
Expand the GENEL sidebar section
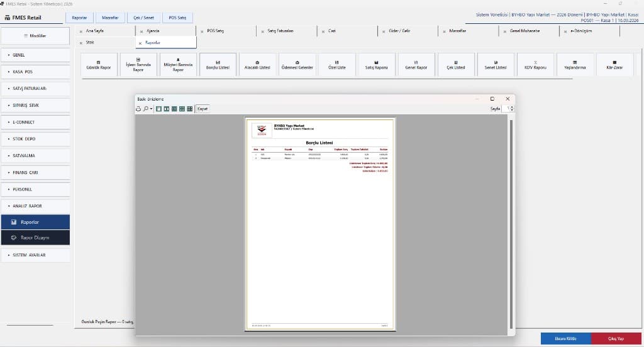click(35, 55)
